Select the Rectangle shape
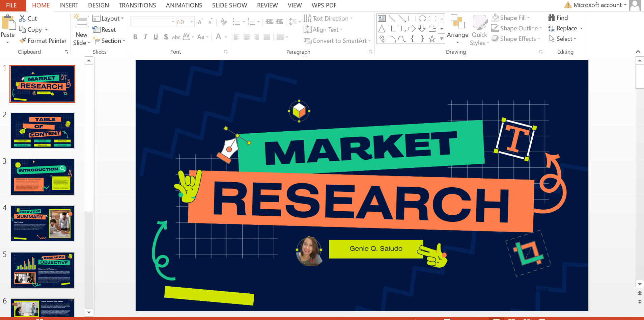The height and width of the screenshot is (320, 644). (x=412, y=18)
